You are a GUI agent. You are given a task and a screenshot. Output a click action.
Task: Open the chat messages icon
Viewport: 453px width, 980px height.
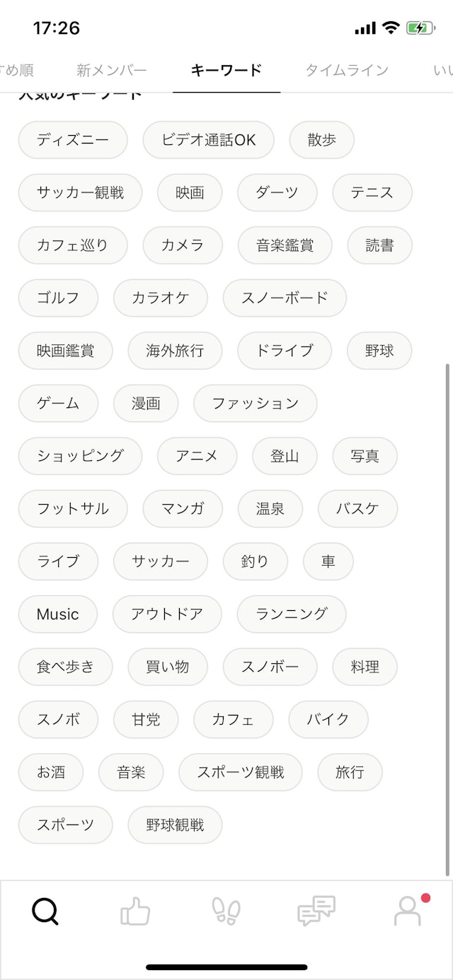tap(316, 912)
